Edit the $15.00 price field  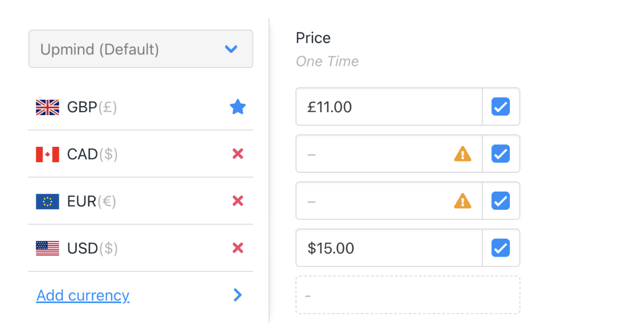[389, 248]
